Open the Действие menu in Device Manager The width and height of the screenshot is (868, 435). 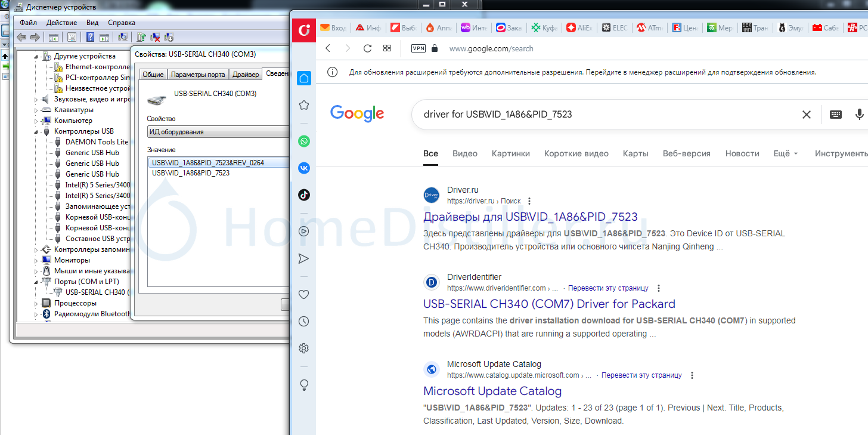coord(61,23)
